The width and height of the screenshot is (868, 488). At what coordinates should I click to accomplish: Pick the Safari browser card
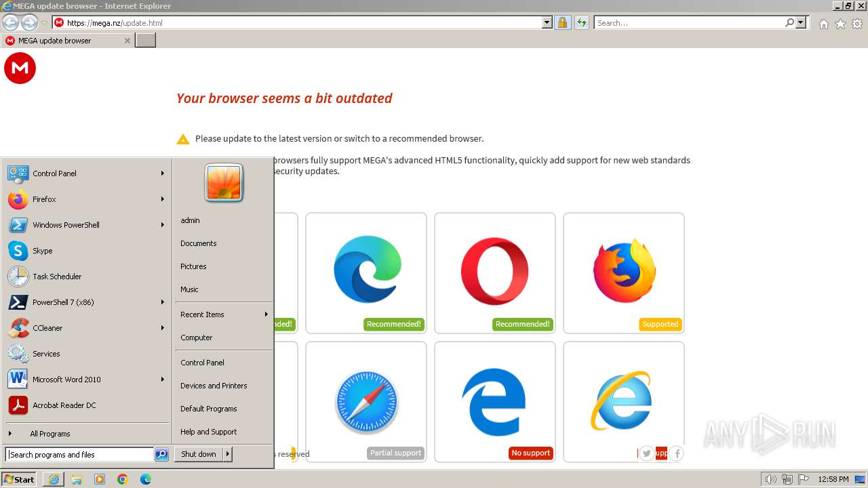[366, 402]
